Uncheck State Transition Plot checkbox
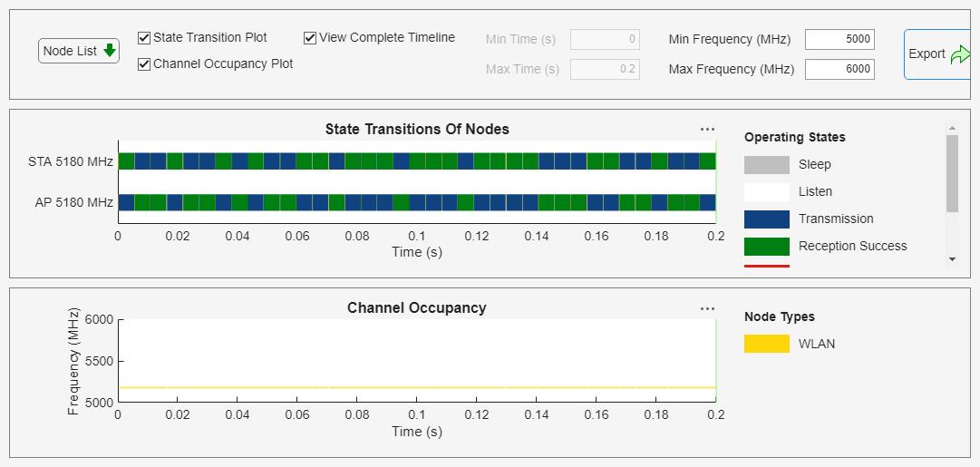 pyautogui.click(x=144, y=38)
